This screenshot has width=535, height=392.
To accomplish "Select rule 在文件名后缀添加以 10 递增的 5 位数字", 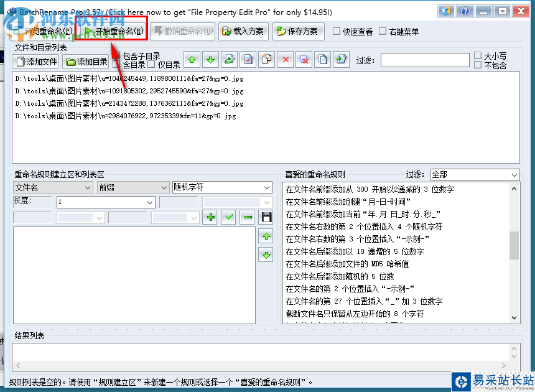I will tap(355, 251).
